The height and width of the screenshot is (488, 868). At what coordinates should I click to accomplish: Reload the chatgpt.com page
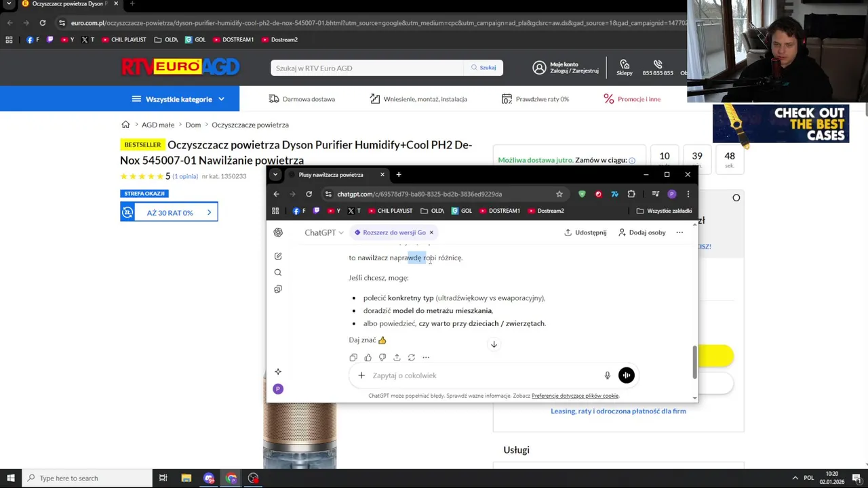[x=309, y=194]
